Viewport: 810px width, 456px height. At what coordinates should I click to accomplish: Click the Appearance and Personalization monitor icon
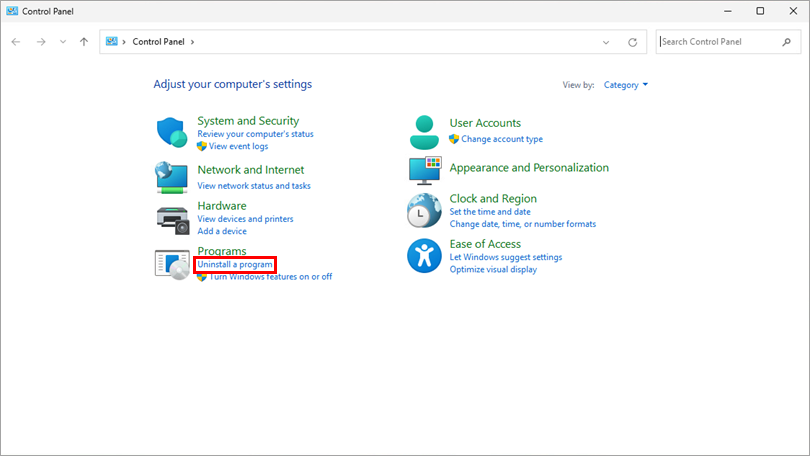coord(424,169)
